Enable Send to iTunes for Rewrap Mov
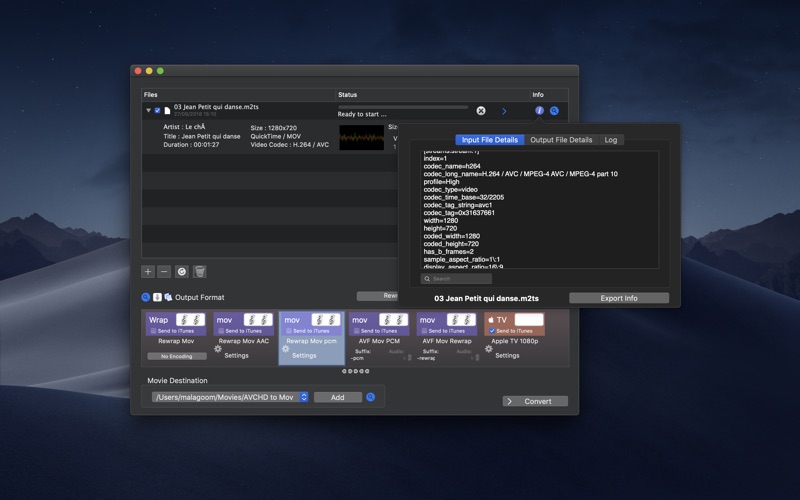 (x=154, y=331)
